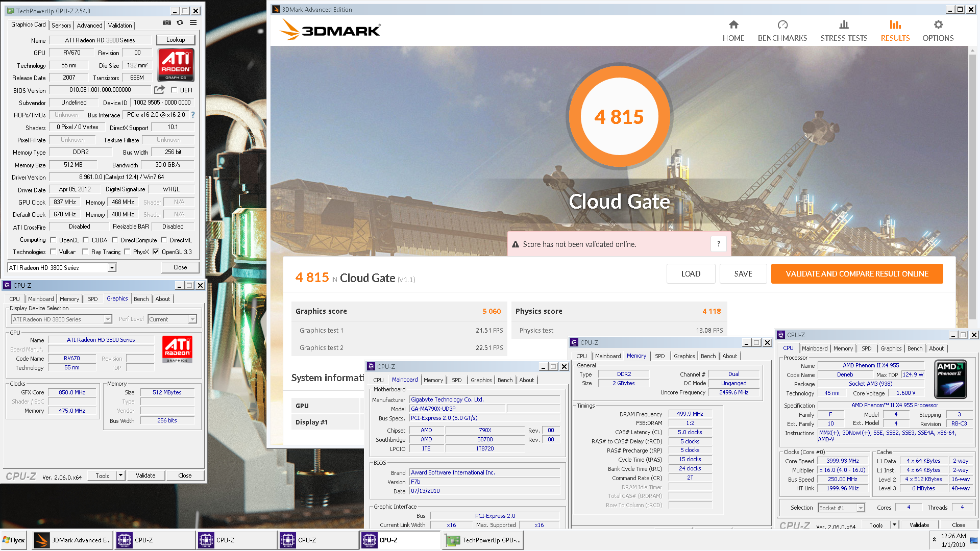Switch to the Sensors tab in GPU-Z
Screen dimensions: 980x551
[61, 25]
